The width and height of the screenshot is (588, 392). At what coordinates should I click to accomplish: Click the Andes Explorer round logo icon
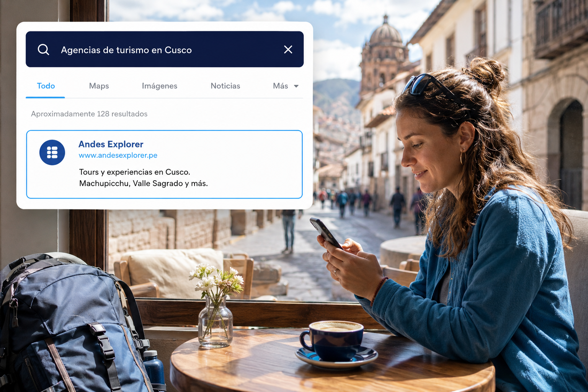click(x=52, y=152)
